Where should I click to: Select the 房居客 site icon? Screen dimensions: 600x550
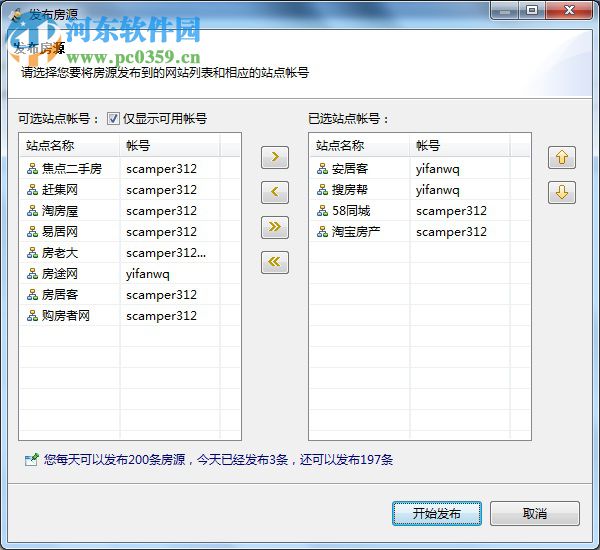click(33, 295)
